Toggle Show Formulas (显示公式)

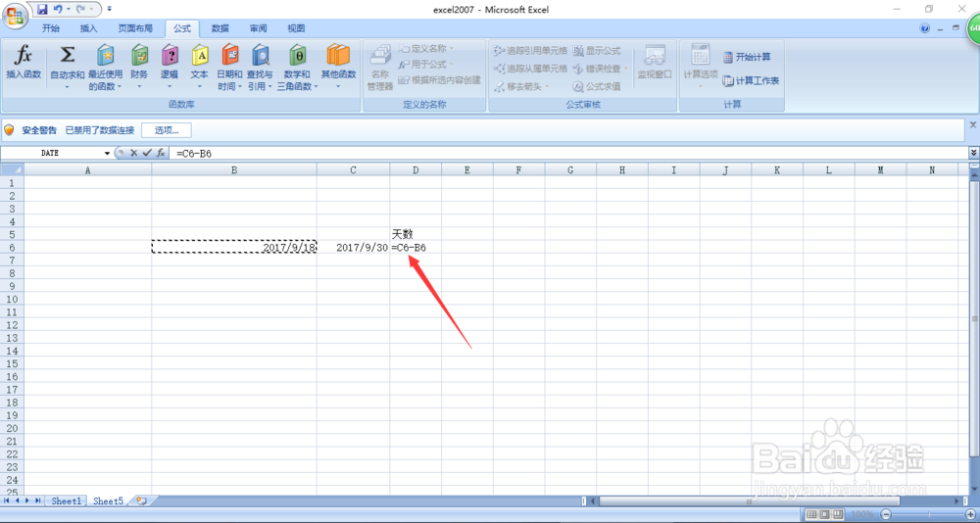(x=596, y=50)
